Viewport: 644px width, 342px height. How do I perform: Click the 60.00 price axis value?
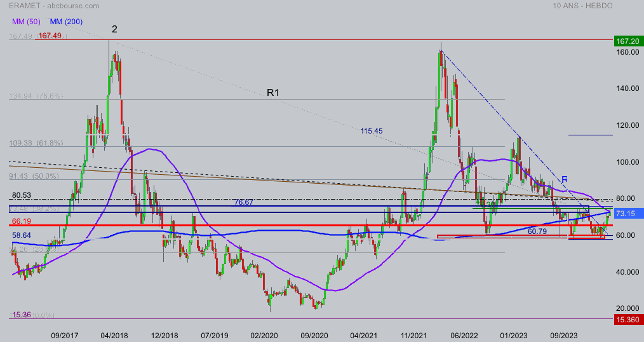point(626,235)
